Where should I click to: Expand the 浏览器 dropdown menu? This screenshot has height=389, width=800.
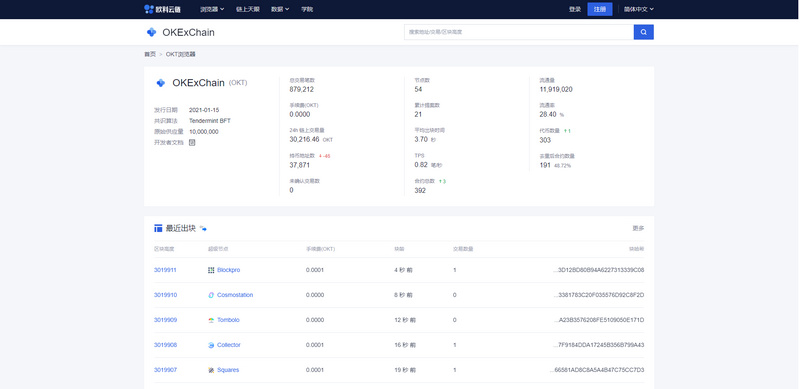click(212, 9)
